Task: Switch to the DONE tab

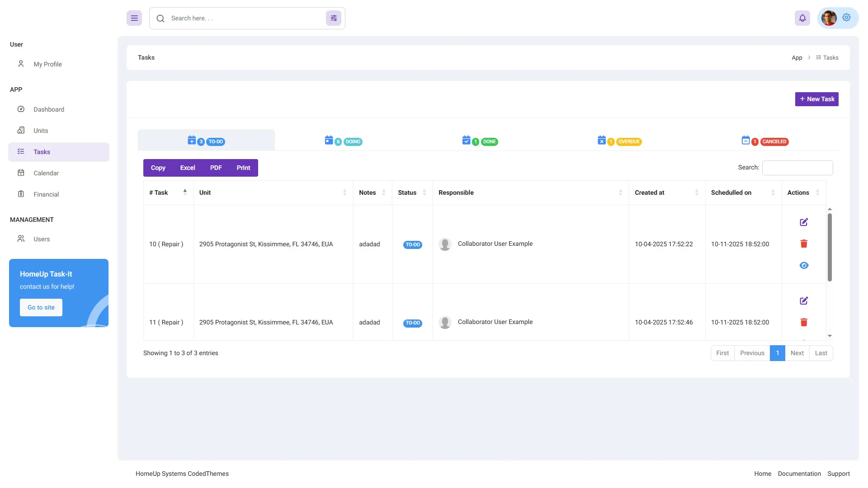Action: 480,141
